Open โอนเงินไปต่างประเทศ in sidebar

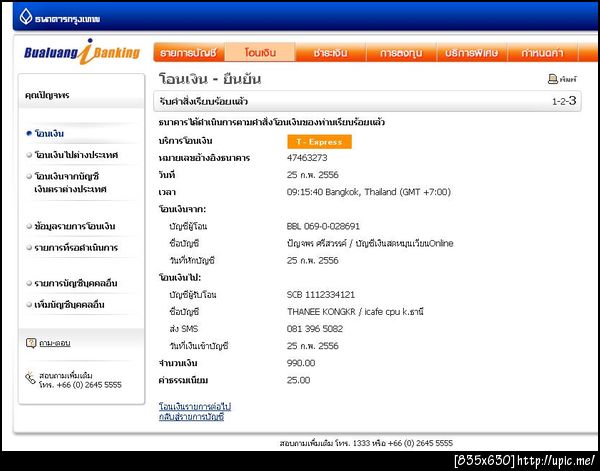pos(76,155)
